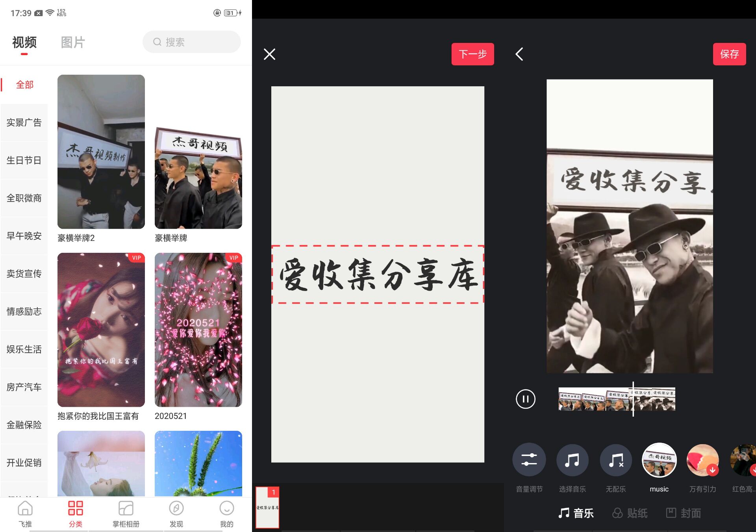Tap the 搜索 search field
Screen dimensions: 756x532
pyautogui.click(x=192, y=42)
